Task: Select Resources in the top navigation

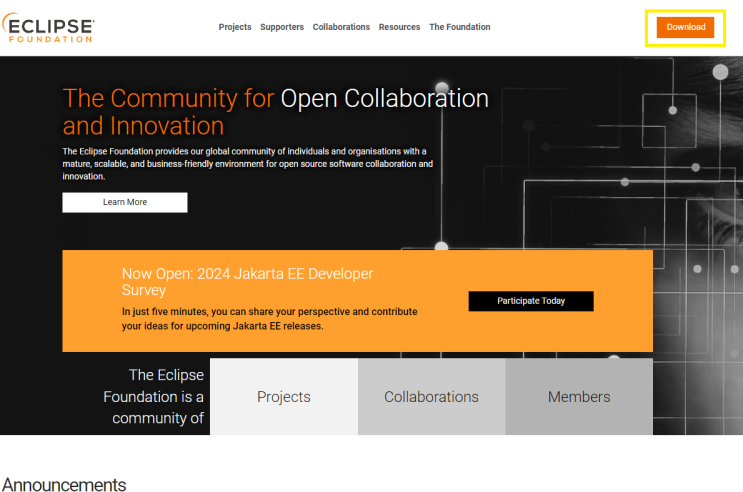Action: point(399,27)
